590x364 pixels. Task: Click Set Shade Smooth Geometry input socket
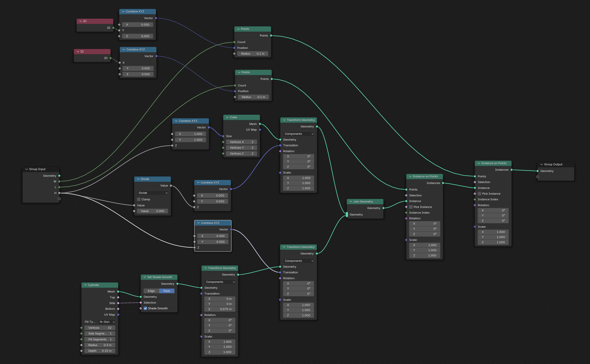(141, 297)
